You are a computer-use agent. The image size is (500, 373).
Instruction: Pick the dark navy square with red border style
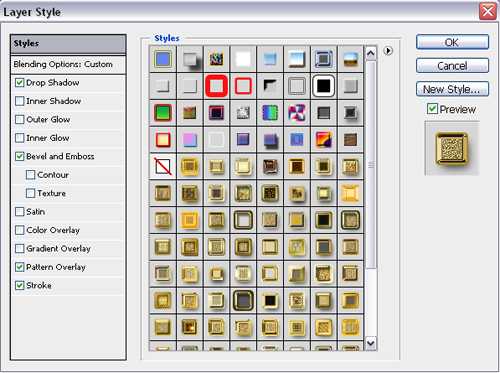tap(216, 113)
